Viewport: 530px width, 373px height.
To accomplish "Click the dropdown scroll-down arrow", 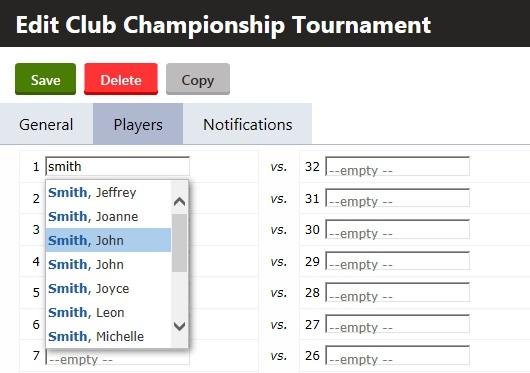I will pyautogui.click(x=179, y=326).
